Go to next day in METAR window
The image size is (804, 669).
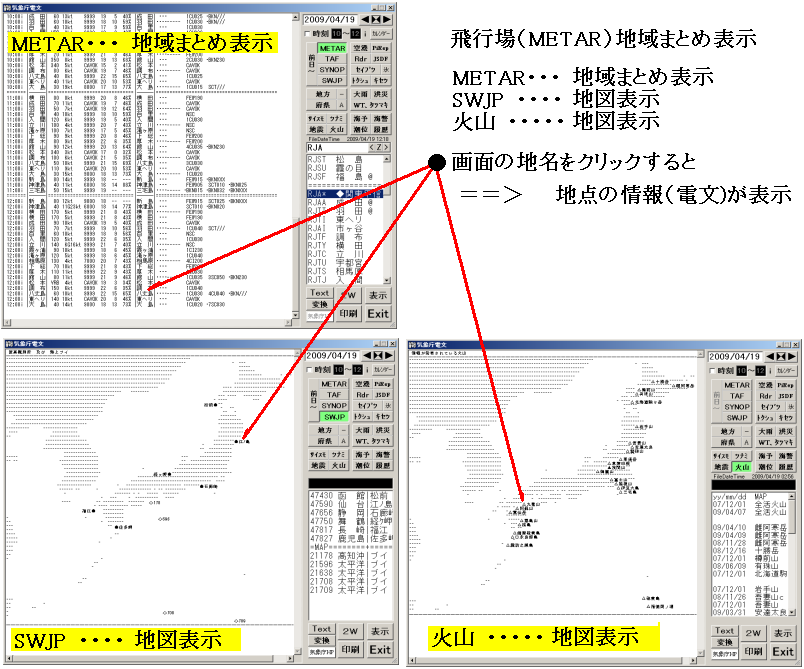387,19
